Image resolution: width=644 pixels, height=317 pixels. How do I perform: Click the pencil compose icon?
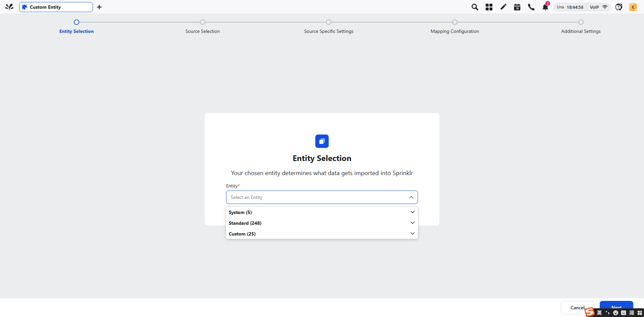pos(503,7)
